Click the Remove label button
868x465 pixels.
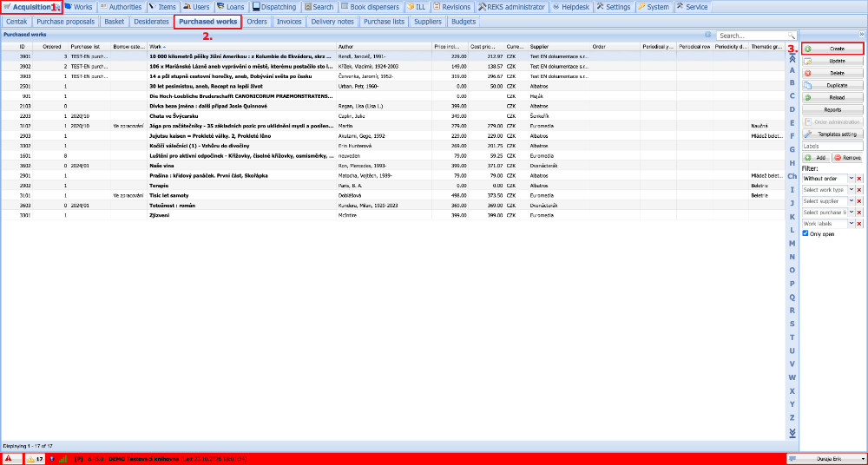coord(848,158)
